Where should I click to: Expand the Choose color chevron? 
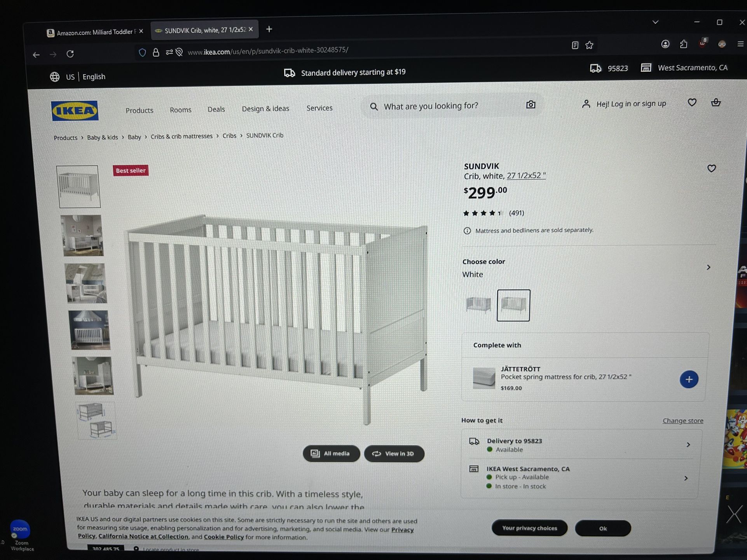click(708, 267)
